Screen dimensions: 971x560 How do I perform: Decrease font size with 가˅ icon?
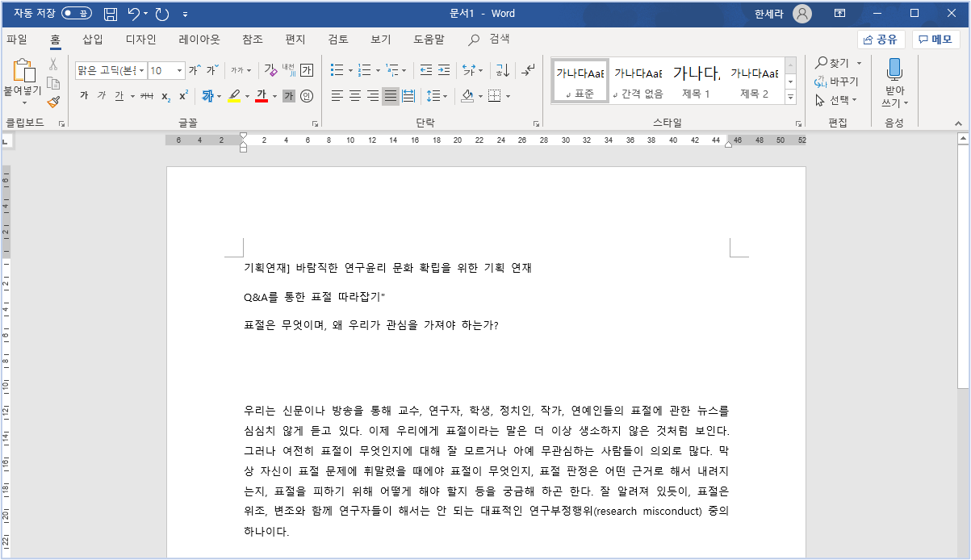click(211, 70)
